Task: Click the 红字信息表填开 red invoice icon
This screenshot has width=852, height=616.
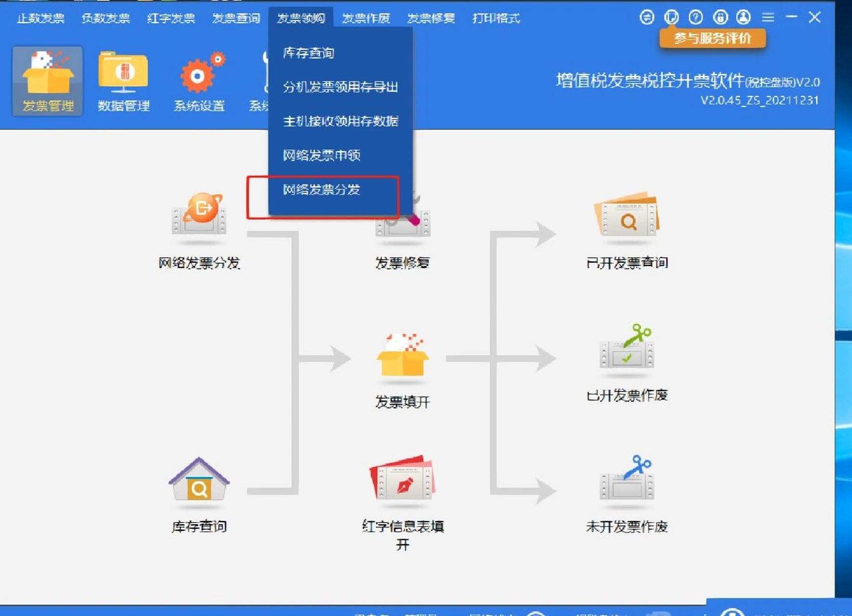Action: pos(404,481)
